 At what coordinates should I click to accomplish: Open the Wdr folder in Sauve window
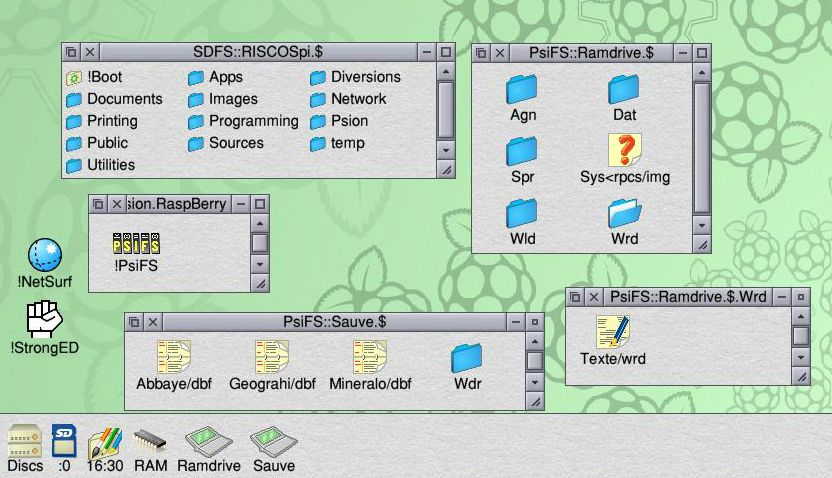(467, 367)
